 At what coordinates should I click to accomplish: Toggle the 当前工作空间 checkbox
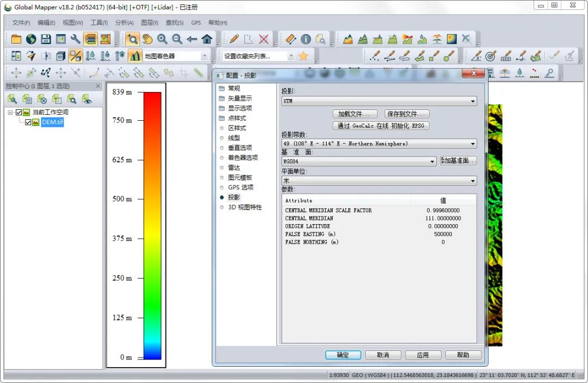(19, 112)
